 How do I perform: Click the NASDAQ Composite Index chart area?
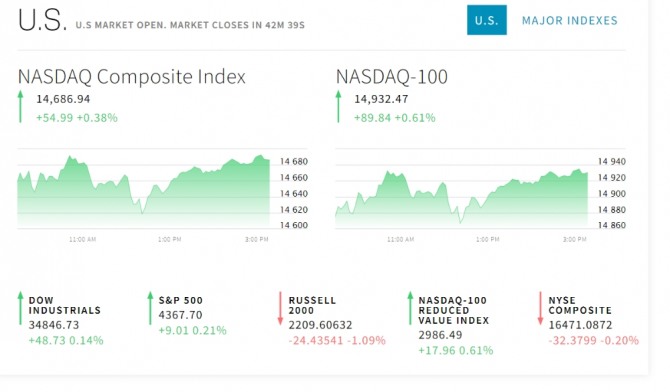click(144, 189)
